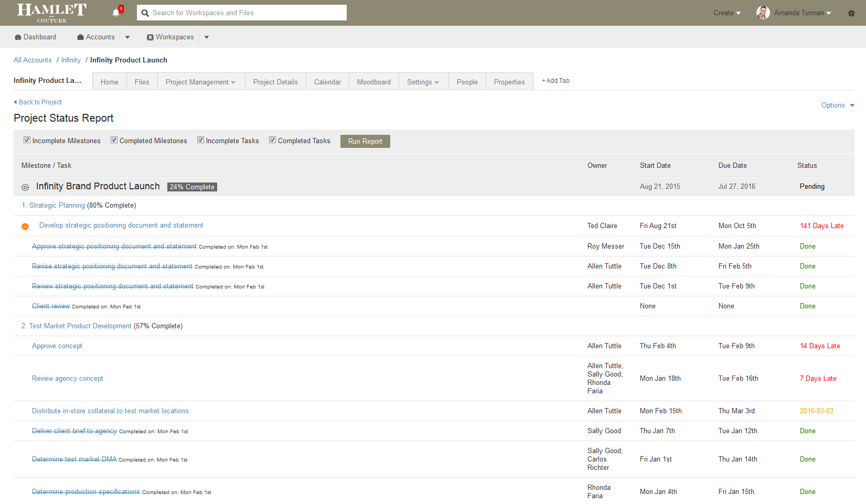866x504 pixels.
Task: Open the Options dropdown
Action: pos(838,105)
